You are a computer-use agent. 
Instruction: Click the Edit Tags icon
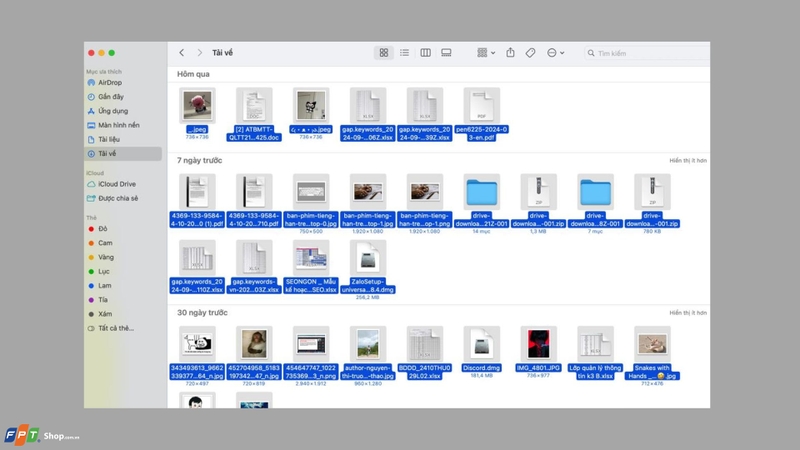[531, 53]
